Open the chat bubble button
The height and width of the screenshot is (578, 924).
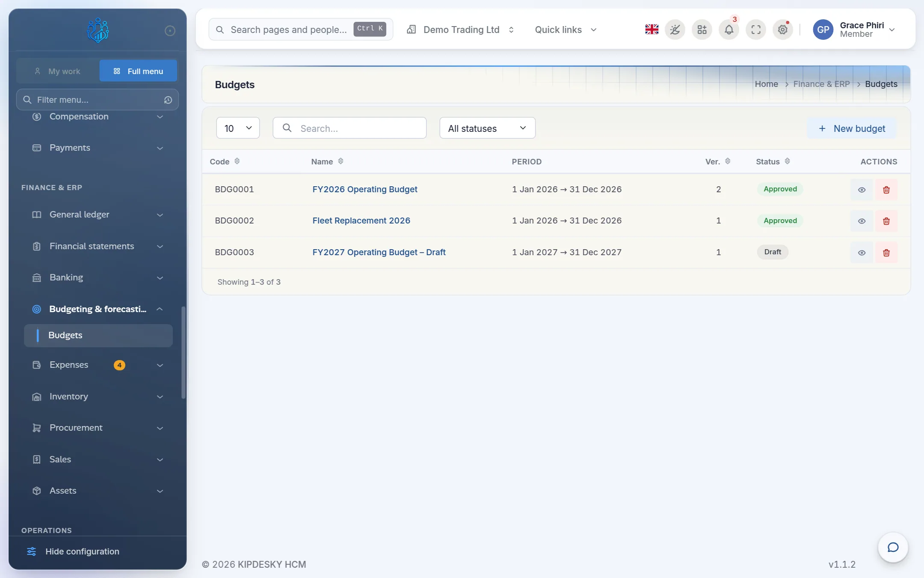[x=893, y=547]
